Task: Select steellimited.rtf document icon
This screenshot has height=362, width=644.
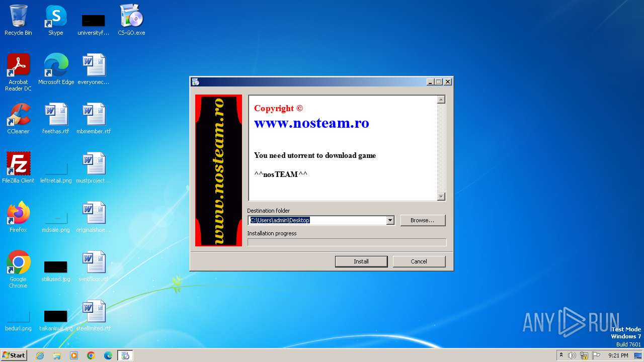Action: point(94,316)
